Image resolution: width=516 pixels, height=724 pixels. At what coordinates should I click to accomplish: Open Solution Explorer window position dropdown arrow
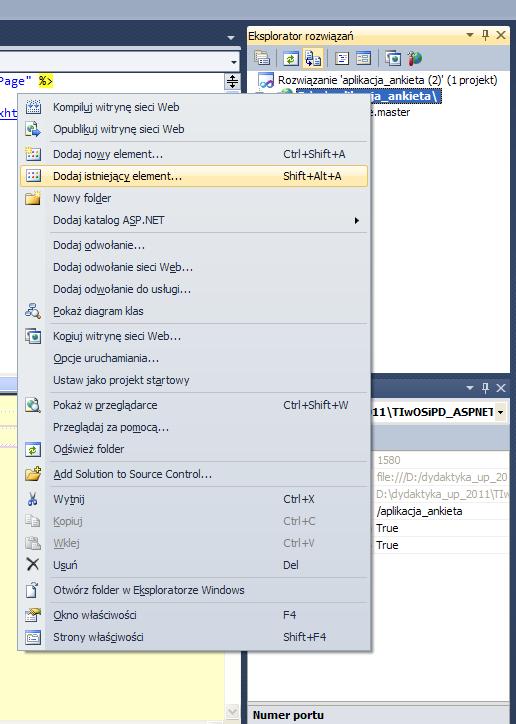click(x=470, y=35)
